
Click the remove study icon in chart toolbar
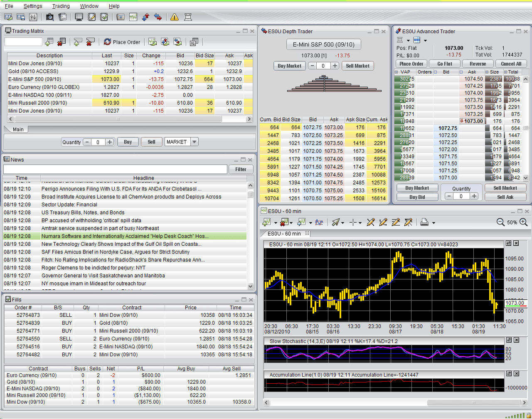(284, 222)
